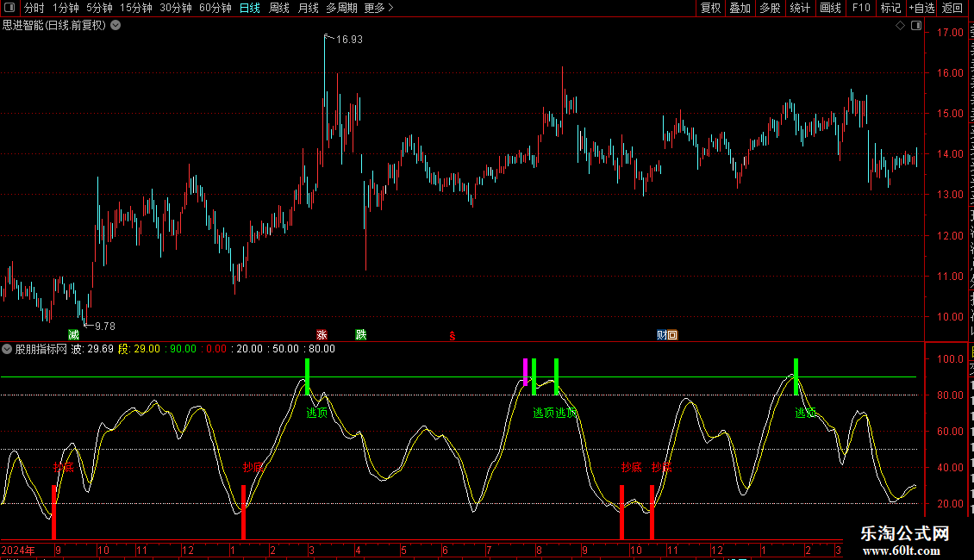The image size is (974, 560).
Task: Open the F10 company info
Action: click(861, 8)
